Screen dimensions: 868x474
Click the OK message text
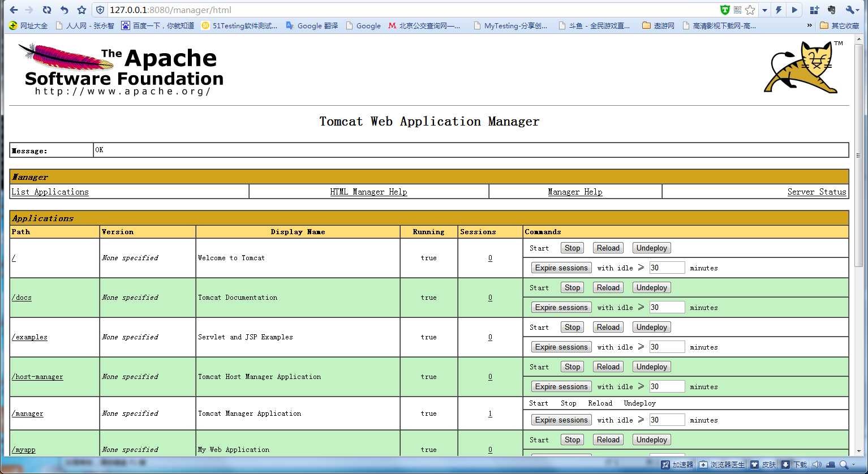[x=99, y=150]
